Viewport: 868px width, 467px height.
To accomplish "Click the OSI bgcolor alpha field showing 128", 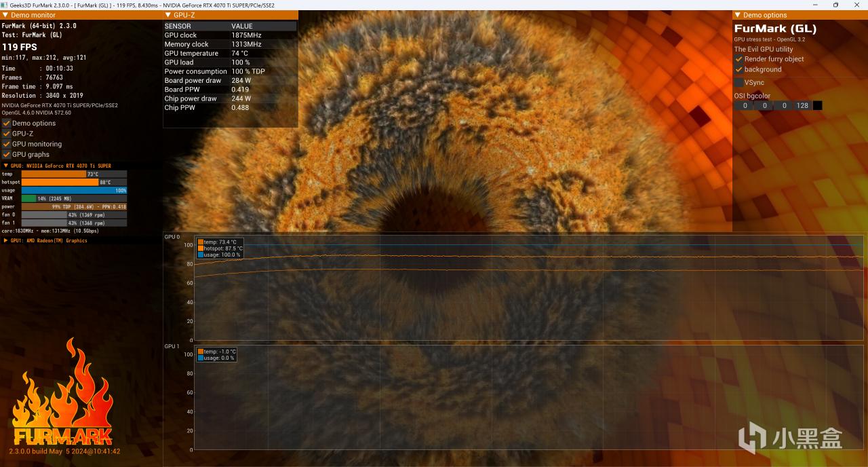I will point(802,105).
